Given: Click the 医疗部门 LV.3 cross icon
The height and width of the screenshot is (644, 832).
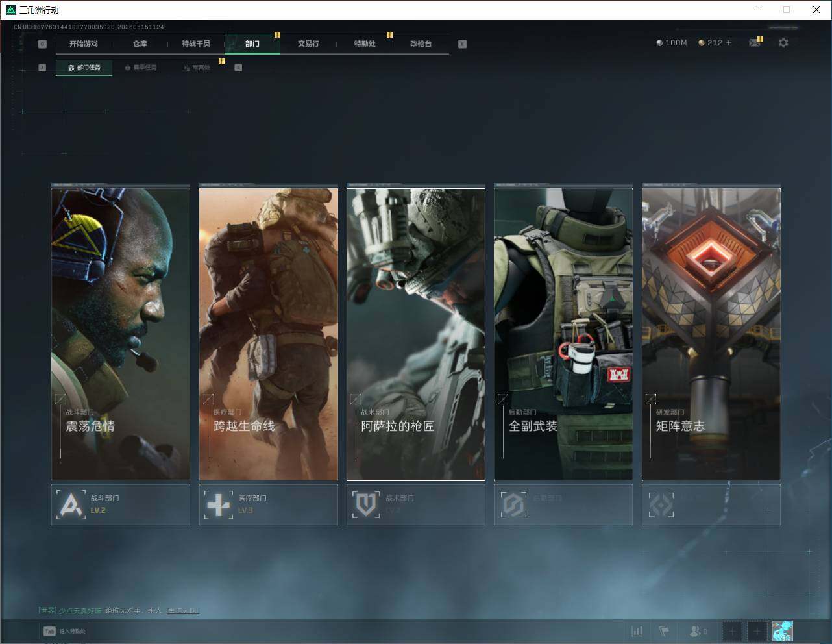Looking at the screenshot, I should pyautogui.click(x=218, y=504).
